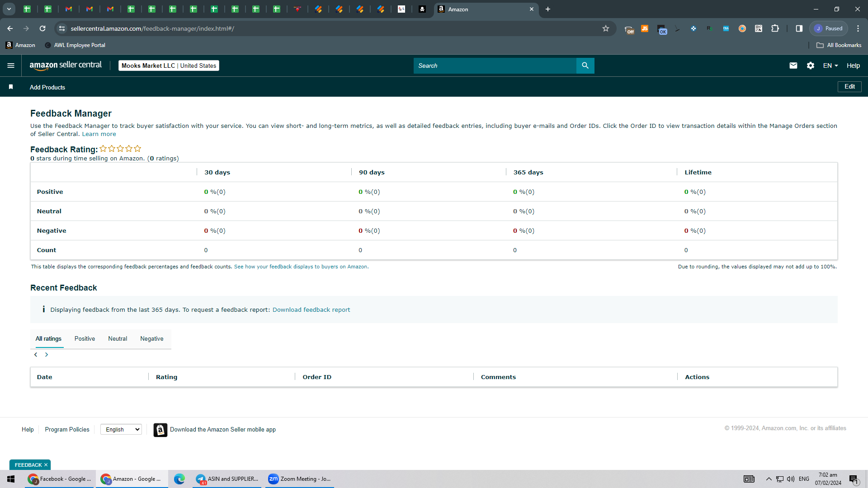This screenshot has height=488, width=868.
Task: Click the orange JS extension icon
Action: pos(645,28)
